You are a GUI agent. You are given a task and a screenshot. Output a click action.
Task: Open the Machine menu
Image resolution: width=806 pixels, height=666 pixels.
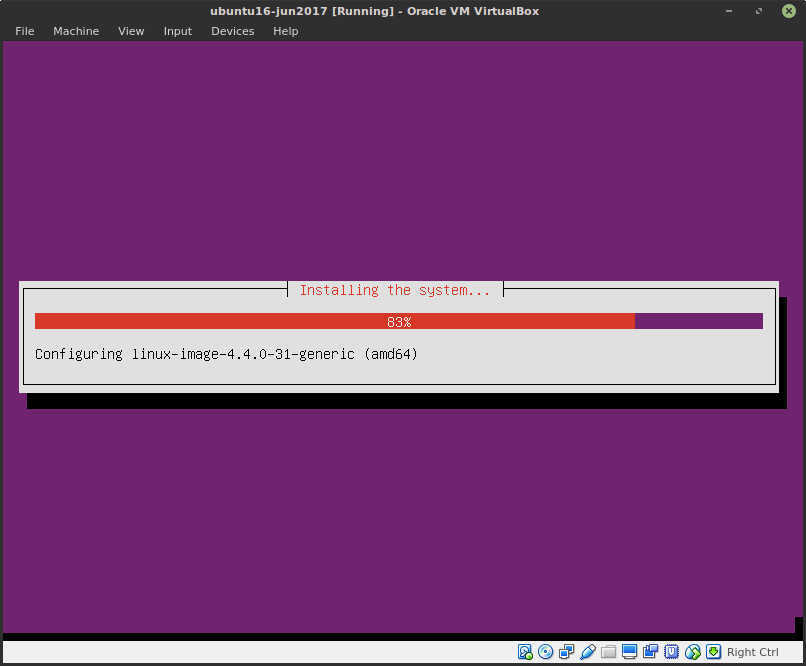(76, 31)
